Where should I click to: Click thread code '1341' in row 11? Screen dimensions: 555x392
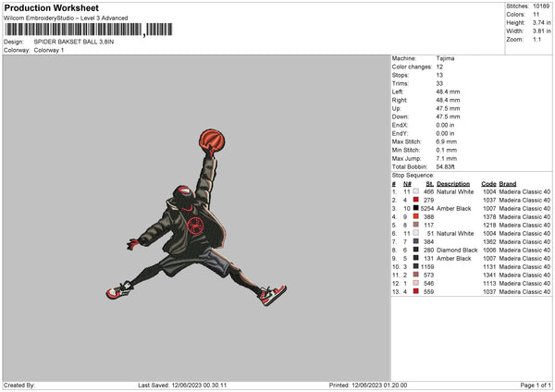(x=489, y=275)
